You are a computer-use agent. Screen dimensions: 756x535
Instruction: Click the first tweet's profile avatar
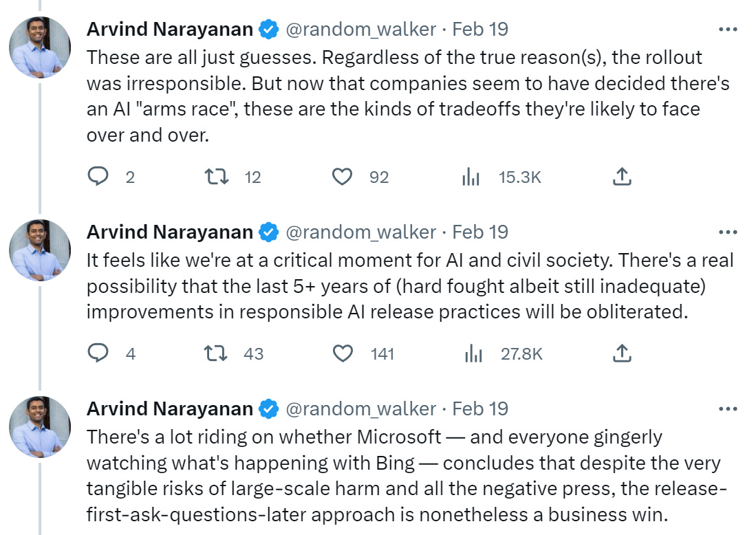tap(39, 47)
